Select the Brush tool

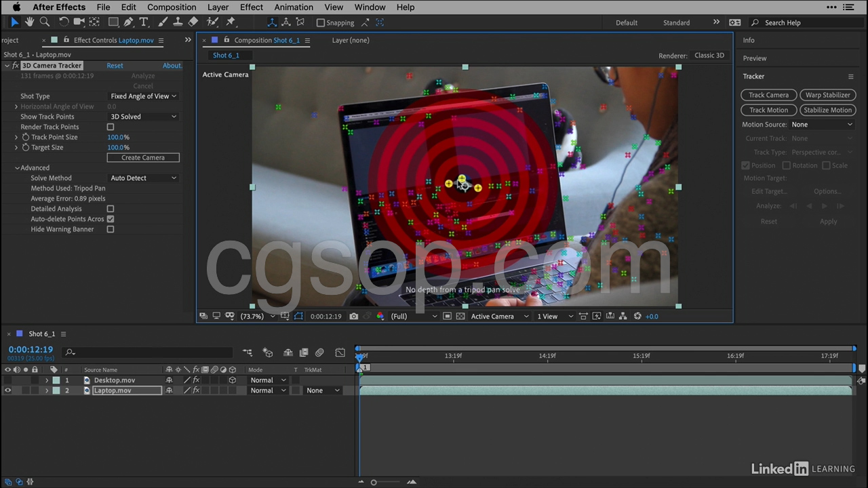pos(163,22)
